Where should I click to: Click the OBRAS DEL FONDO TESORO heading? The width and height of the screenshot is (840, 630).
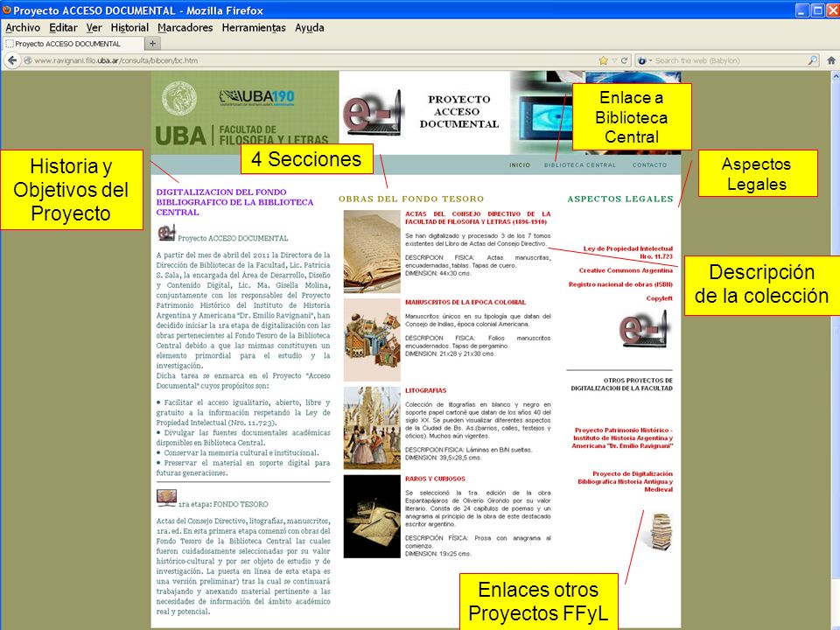click(411, 199)
